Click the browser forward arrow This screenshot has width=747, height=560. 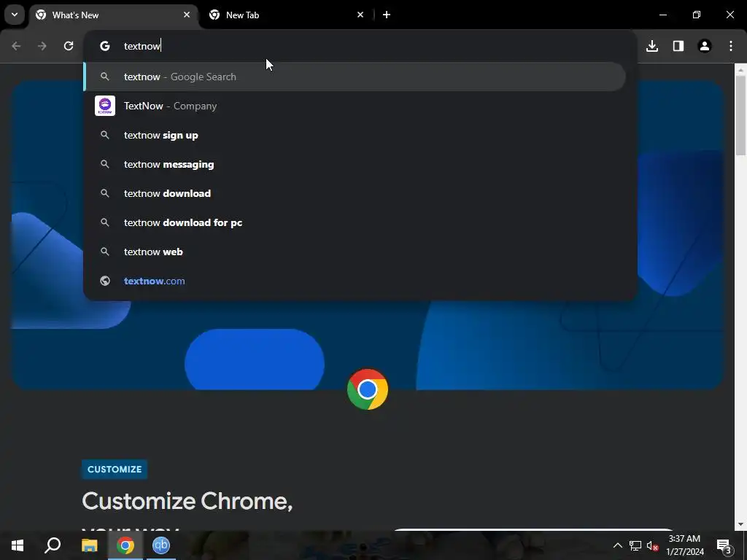(42, 46)
